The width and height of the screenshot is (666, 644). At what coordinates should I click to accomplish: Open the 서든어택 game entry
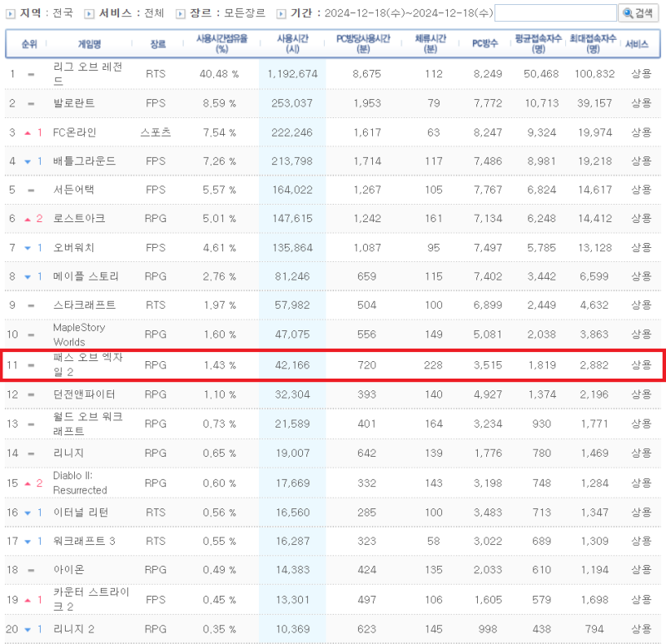(74, 190)
